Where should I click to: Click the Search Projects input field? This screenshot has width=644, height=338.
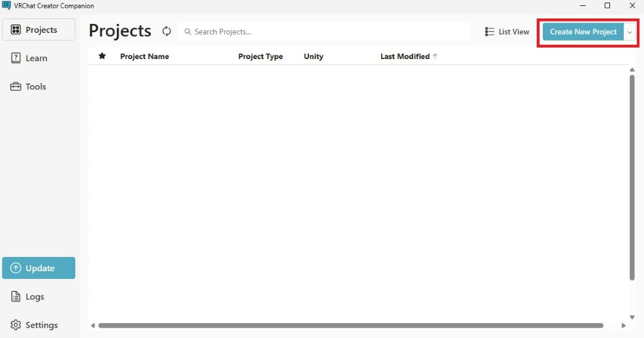click(x=324, y=32)
